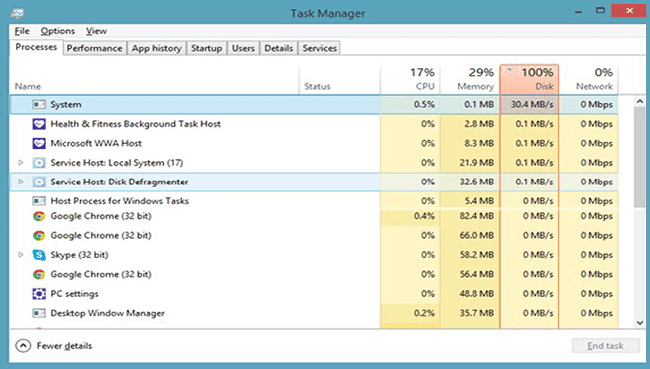Select the Desktop Window Manager row
This screenshot has height=369, width=650.
point(313,313)
